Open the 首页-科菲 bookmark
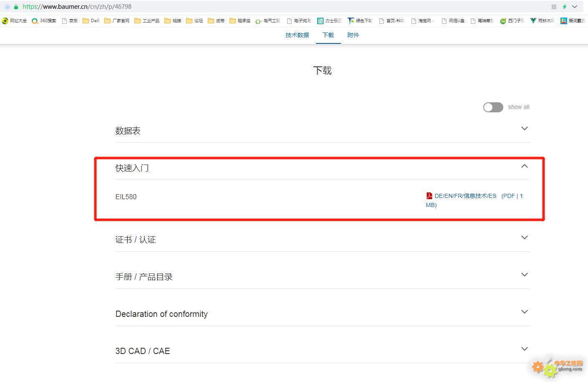 391,20
